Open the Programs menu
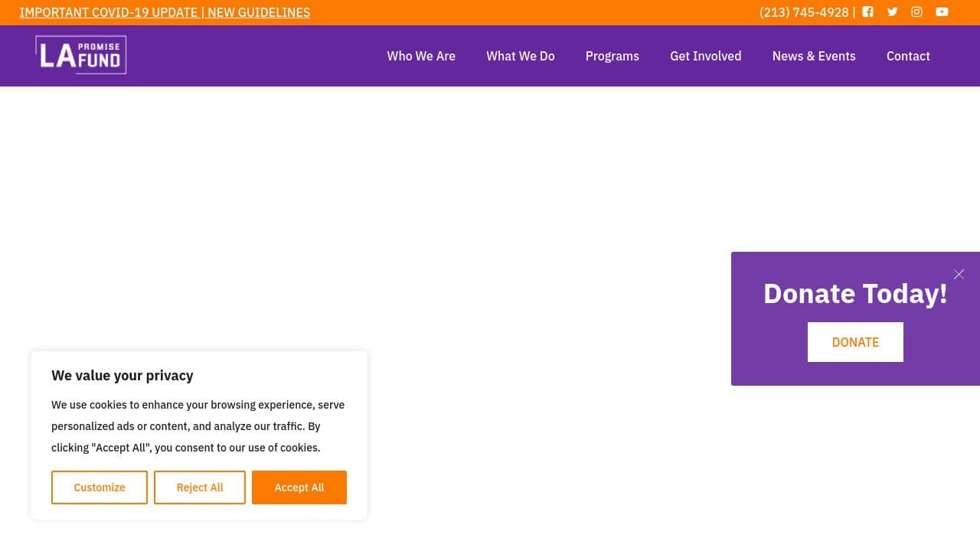This screenshot has height=551, width=980. pyautogui.click(x=612, y=56)
